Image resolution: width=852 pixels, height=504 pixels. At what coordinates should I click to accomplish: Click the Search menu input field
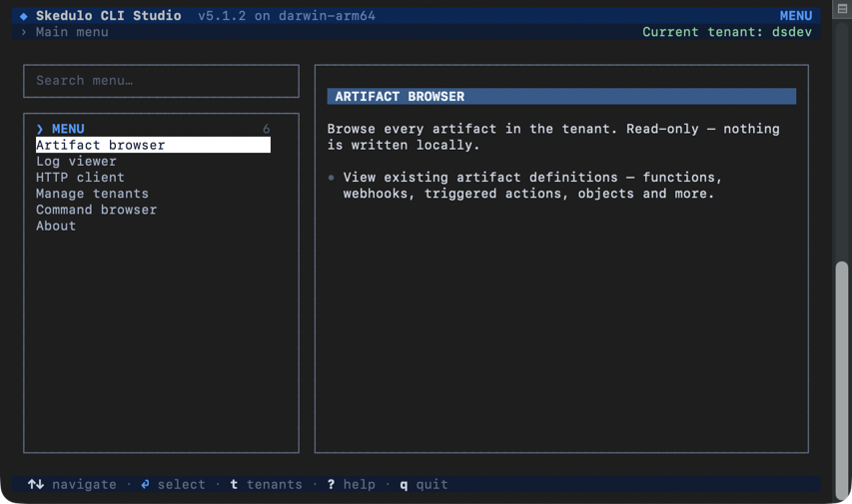click(x=161, y=81)
